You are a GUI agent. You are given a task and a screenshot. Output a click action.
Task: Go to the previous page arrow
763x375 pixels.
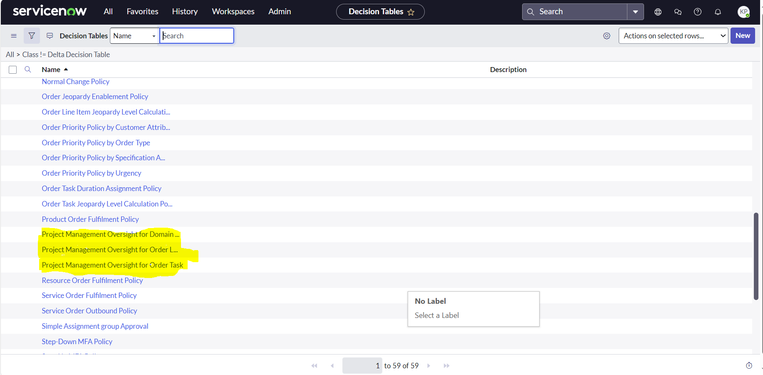[332, 366]
